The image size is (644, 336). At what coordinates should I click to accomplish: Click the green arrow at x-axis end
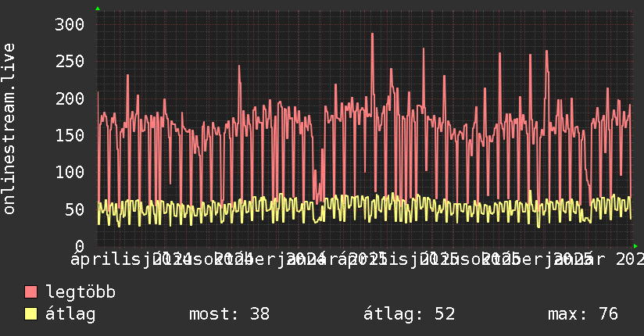(x=635, y=246)
